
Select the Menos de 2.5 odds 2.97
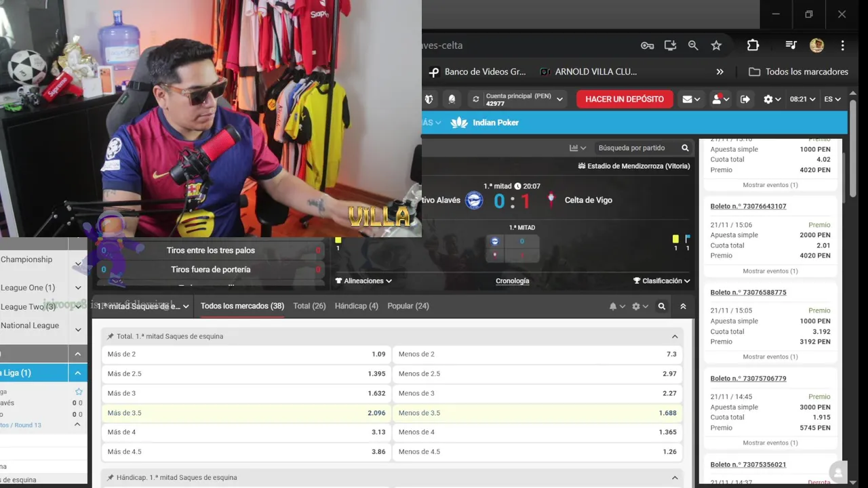tap(538, 373)
